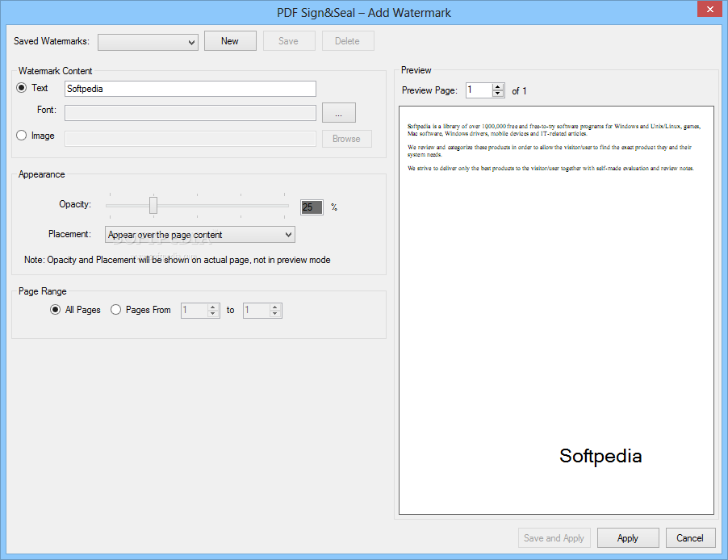Choose the Pages From radio option
Image resolution: width=728 pixels, height=560 pixels.
pyautogui.click(x=115, y=310)
